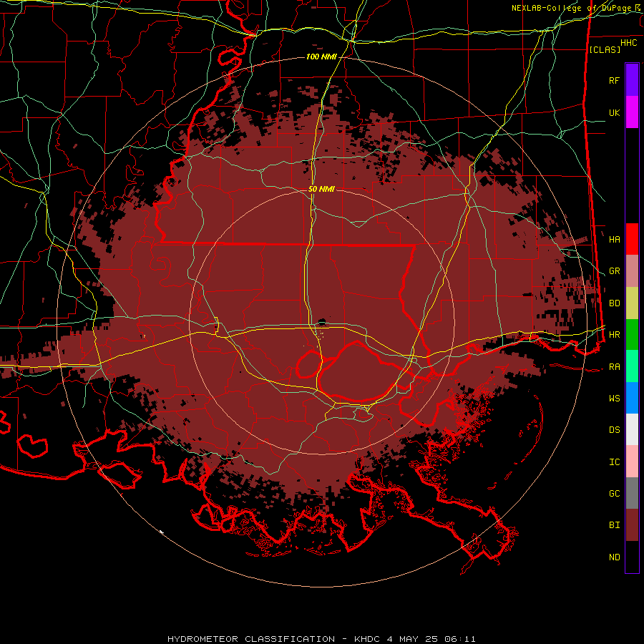Click the ND legend label
Image resolution: width=644 pixels, height=644 pixels.
[x=614, y=557]
